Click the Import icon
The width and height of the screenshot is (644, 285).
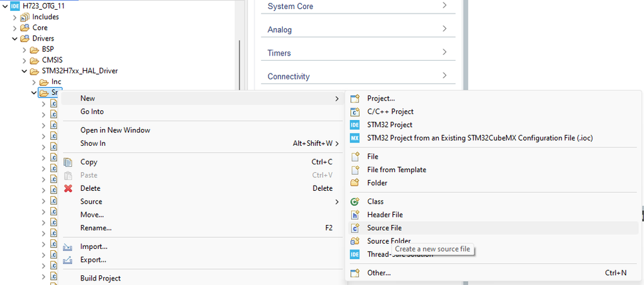(x=68, y=247)
